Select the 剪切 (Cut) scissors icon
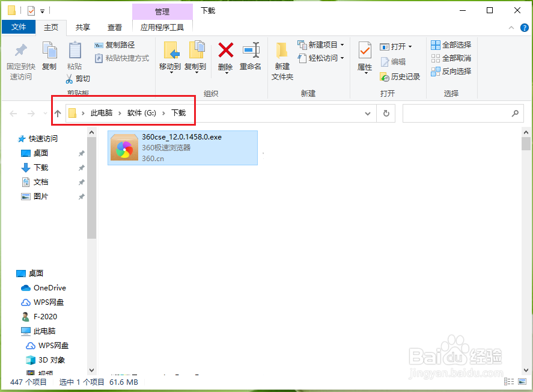Viewport: 533px width, 392px height. (x=70, y=79)
